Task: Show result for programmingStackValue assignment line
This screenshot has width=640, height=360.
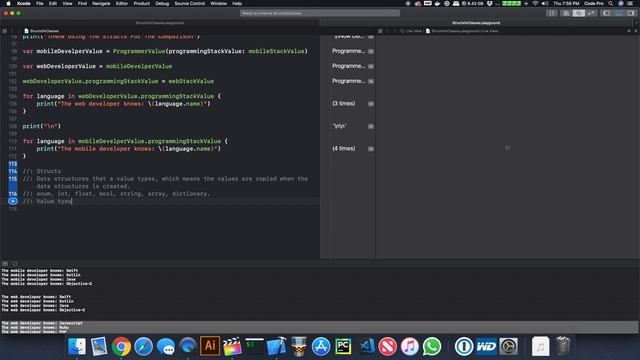Action: pos(371,81)
